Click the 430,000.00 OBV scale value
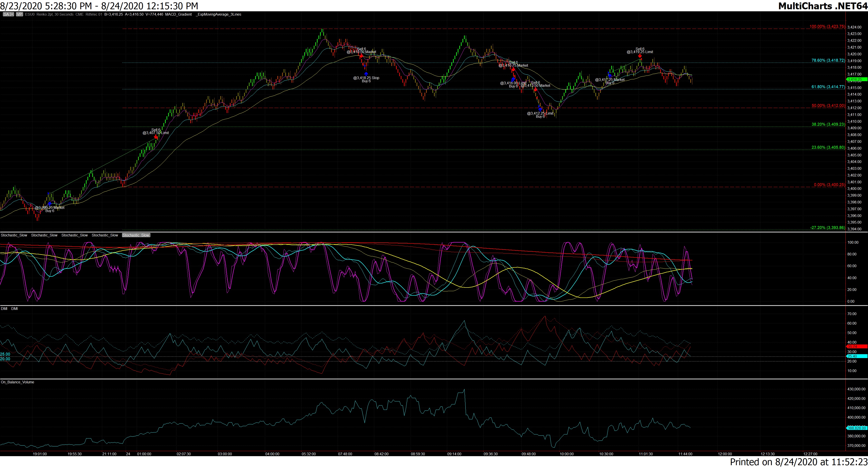This screenshot has width=868, height=467. (x=856, y=389)
